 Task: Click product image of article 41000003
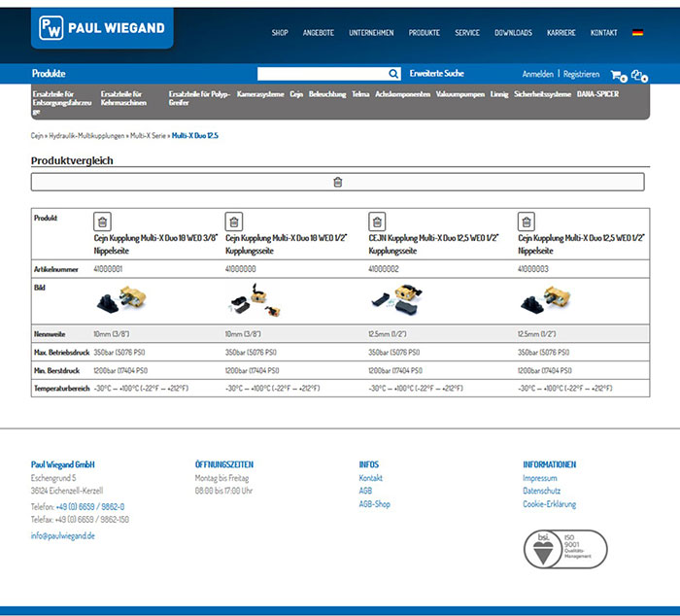tap(546, 300)
